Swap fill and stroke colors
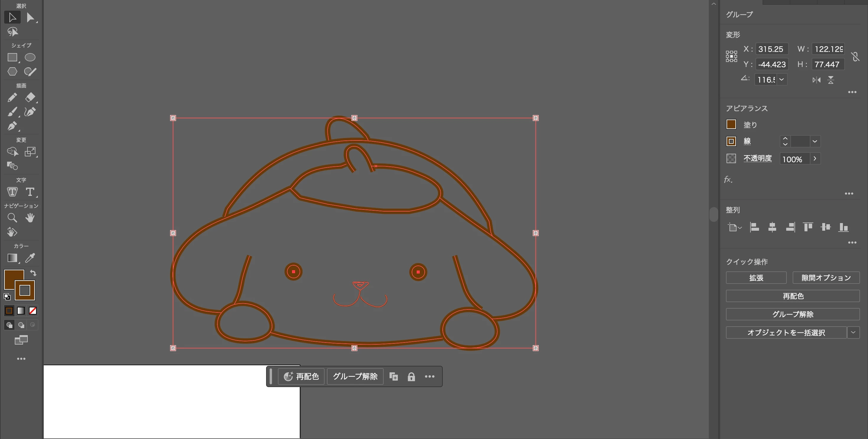The height and width of the screenshot is (439, 868). pyautogui.click(x=33, y=273)
